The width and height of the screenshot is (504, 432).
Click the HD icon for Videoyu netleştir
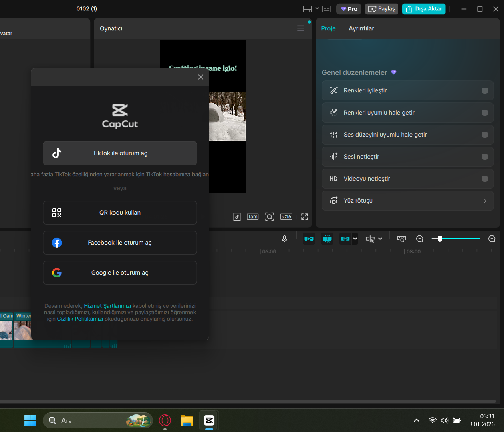333,179
